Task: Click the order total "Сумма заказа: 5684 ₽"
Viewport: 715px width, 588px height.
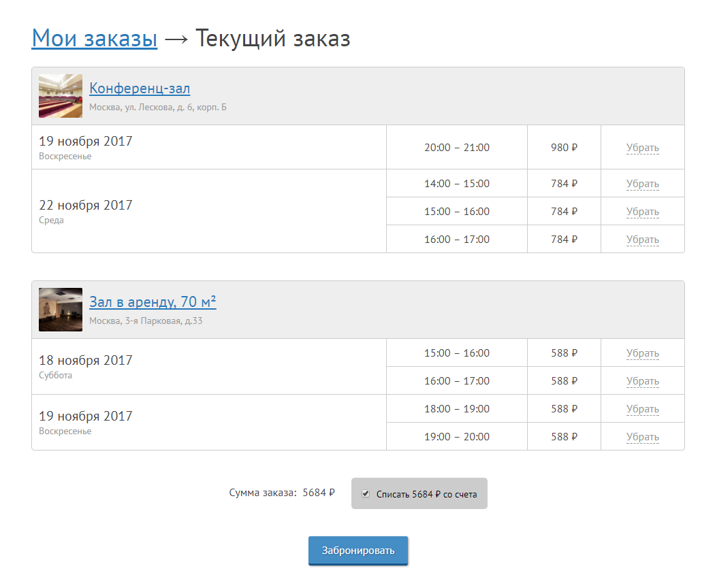Action: tap(282, 493)
